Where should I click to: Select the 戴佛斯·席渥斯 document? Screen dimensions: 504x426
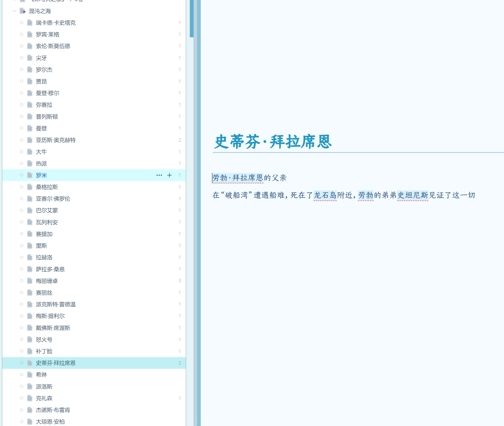click(x=53, y=328)
